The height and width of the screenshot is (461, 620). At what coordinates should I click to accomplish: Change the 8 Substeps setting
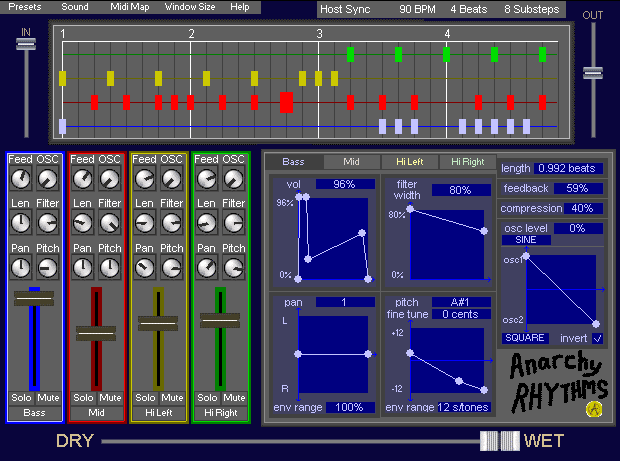point(531,9)
